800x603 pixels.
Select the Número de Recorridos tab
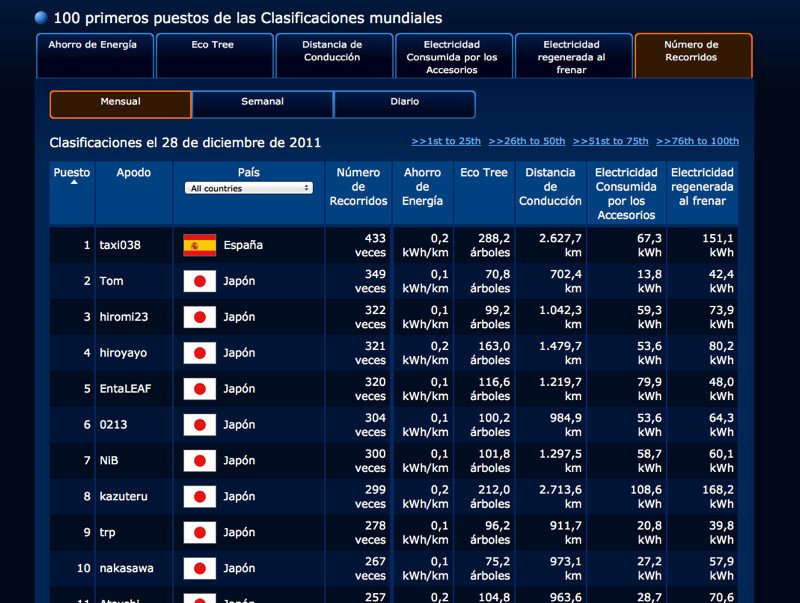click(x=692, y=55)
